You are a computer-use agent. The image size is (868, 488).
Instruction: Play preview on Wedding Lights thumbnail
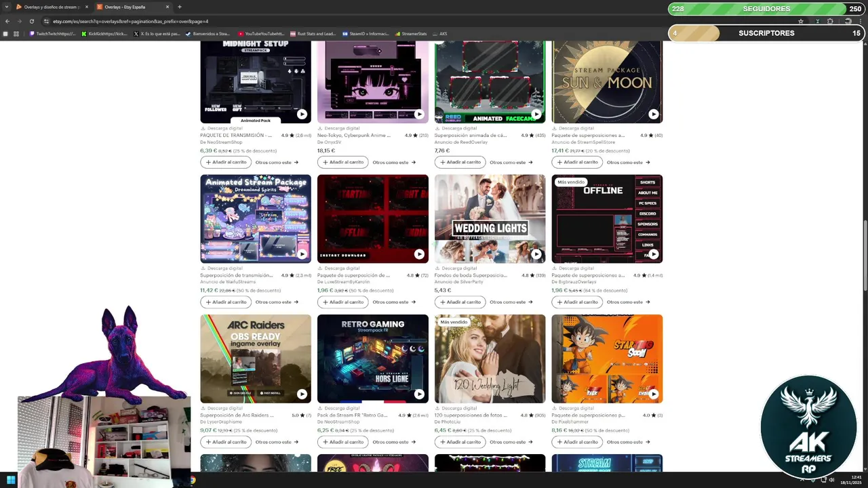coord(536,254)
